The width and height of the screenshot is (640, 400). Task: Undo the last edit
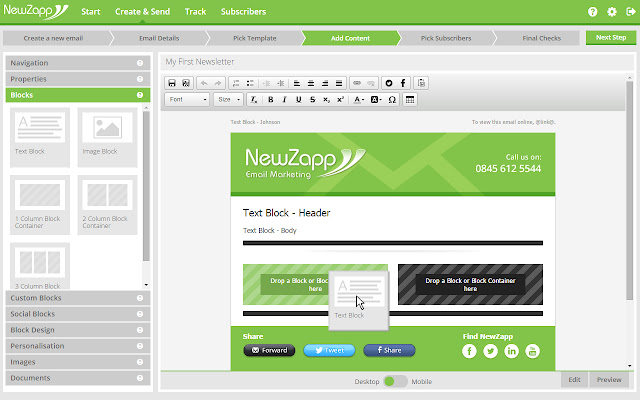click(x=204, y=83)
